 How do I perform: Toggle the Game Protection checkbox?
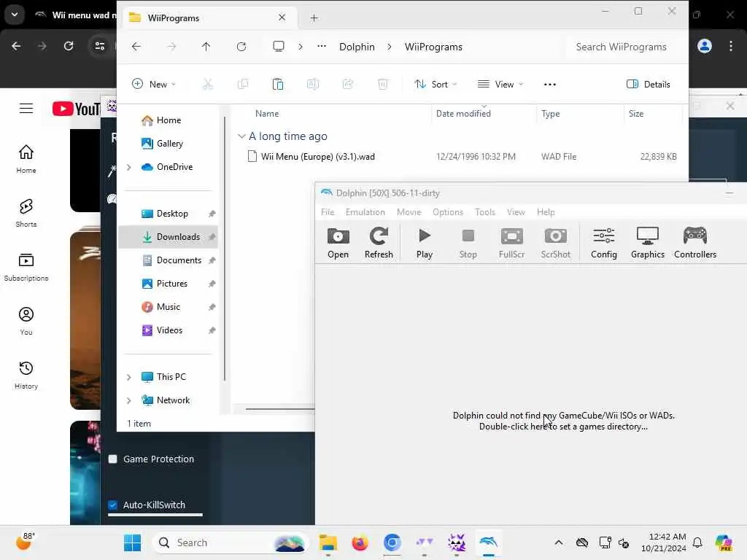tap(113, 459)
